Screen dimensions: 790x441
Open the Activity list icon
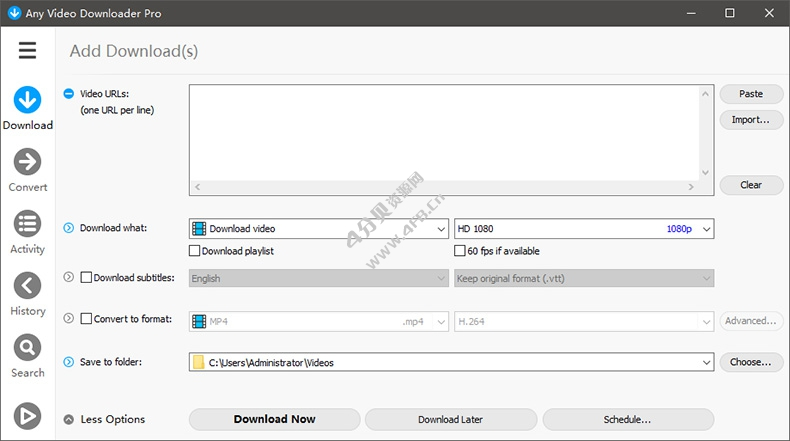pyautogui.click(x=27, y=224)
